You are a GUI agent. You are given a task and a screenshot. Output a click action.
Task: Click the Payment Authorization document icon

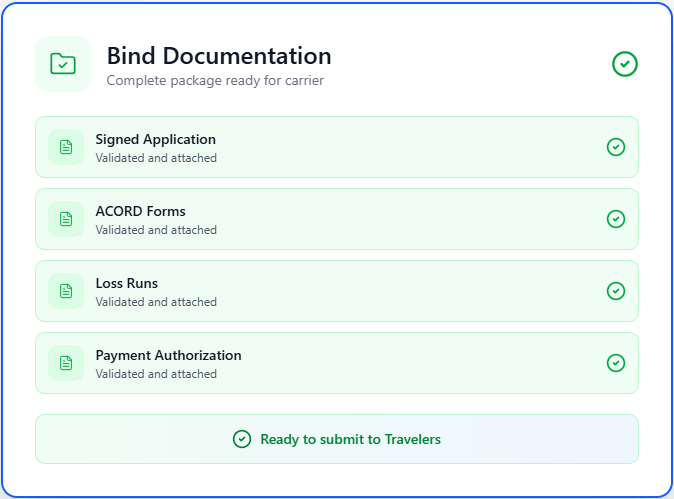(x=66, y=363)
